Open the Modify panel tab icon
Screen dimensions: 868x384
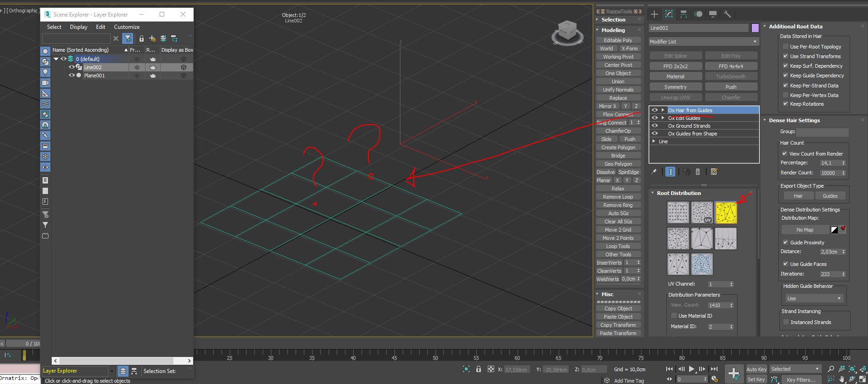[669, 14]
